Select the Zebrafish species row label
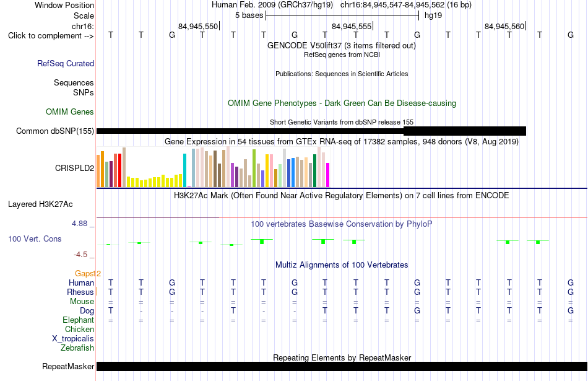Screen dimensions: 588x381 click(x=77, y=348)
